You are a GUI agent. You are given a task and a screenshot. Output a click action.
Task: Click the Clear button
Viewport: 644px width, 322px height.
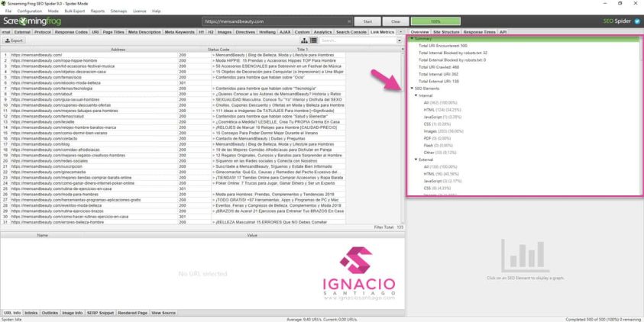tap(396, 21)
